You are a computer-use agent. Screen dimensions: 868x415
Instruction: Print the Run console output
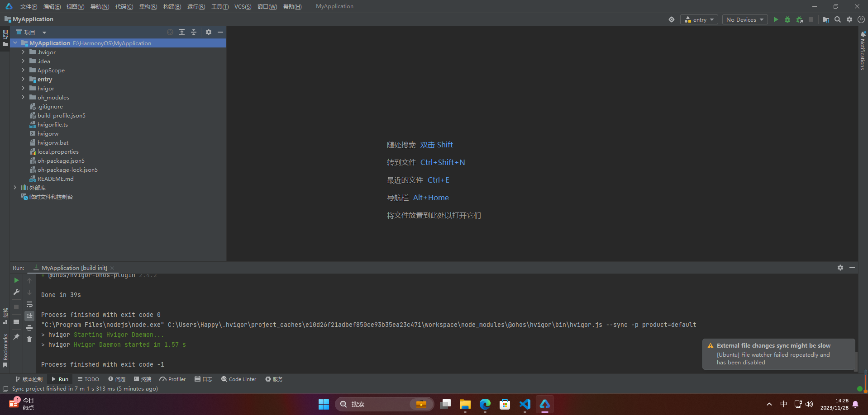tap(29, 328)
